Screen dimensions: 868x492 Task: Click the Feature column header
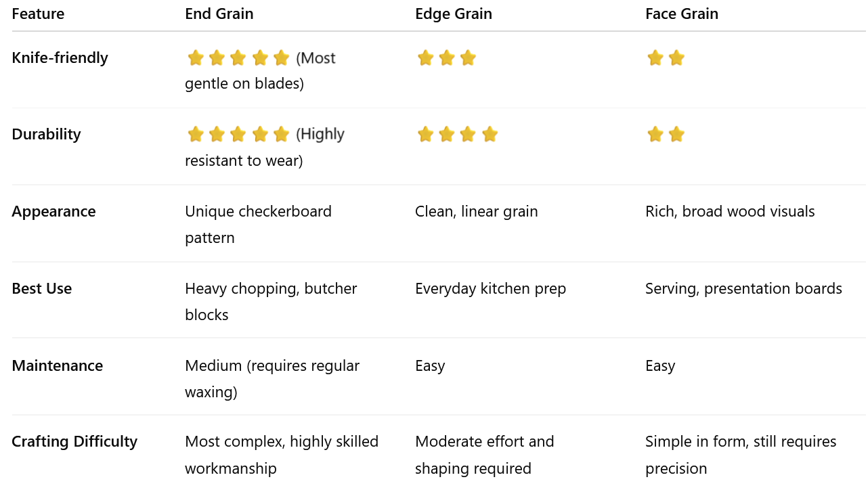[38, 14]
